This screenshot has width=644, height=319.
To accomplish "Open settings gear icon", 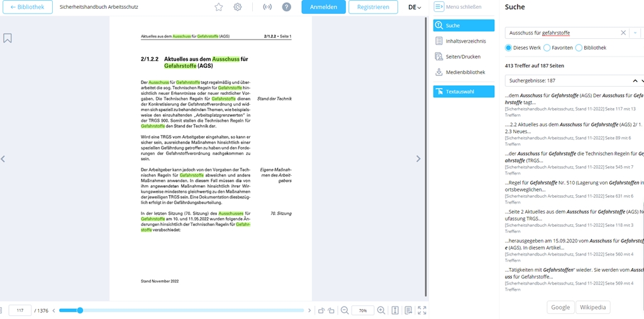I will click(237, 7).
